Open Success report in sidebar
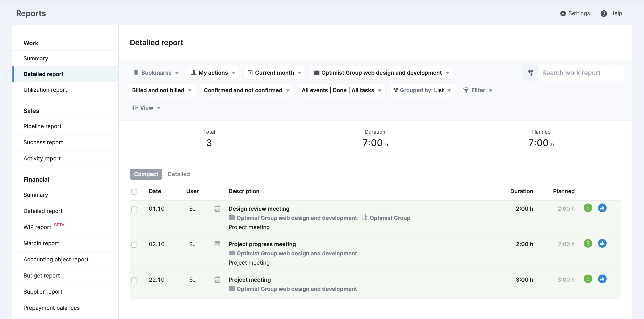Viewport: 644px width, 319px height. coord(65,142)
